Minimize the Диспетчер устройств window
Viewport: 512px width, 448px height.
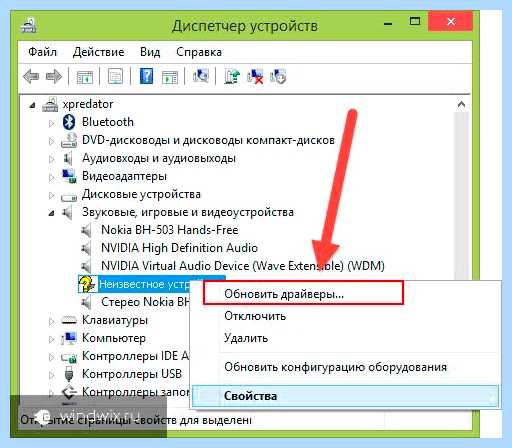point(388,23)
